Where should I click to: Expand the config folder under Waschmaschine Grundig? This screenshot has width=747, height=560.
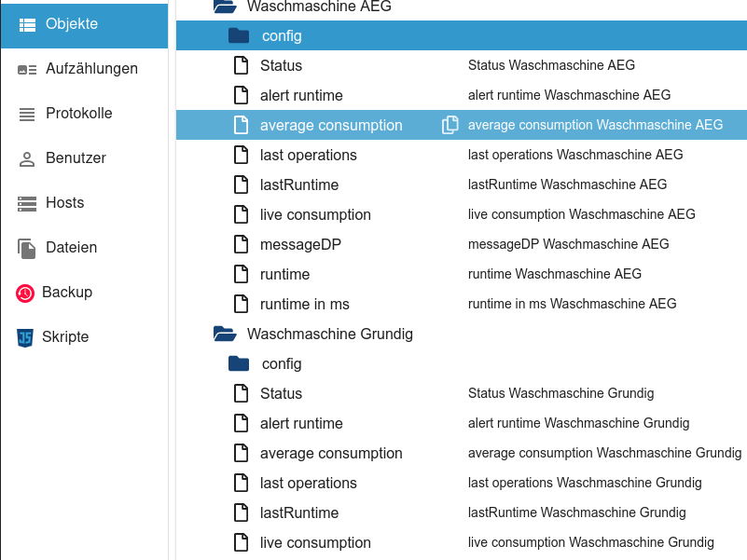(239, 363)
